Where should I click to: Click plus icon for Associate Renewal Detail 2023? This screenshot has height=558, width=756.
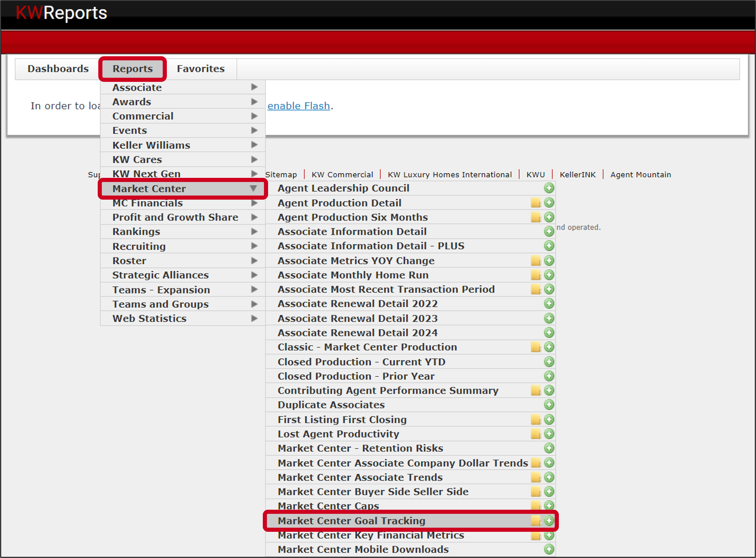(549, 319)
